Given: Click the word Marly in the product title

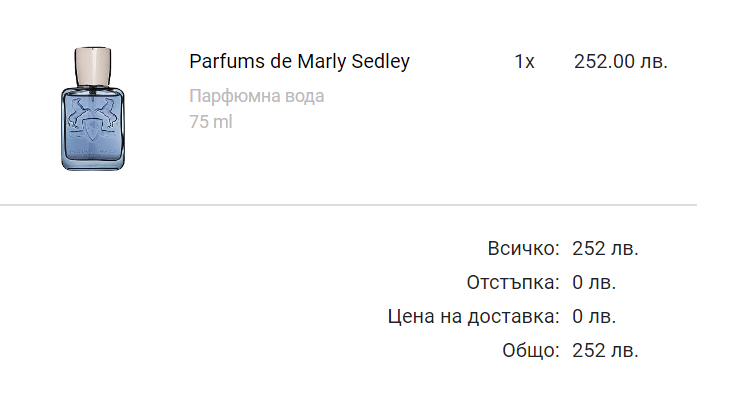Looking at the screenshot, I should (320, 62).
